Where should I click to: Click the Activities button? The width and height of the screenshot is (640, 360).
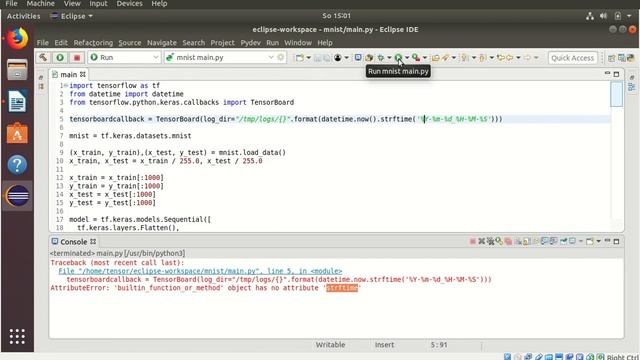click(24, 16)
